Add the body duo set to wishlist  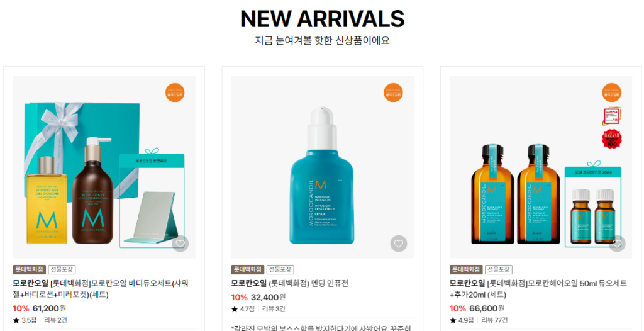pos(180,244)
